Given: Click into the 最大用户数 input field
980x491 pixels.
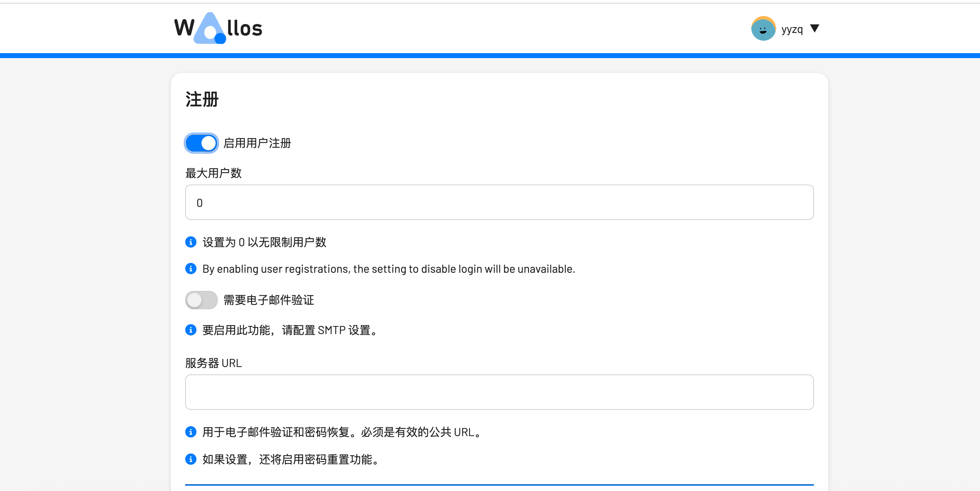Looking at the screenshot, I should [499, 203].
